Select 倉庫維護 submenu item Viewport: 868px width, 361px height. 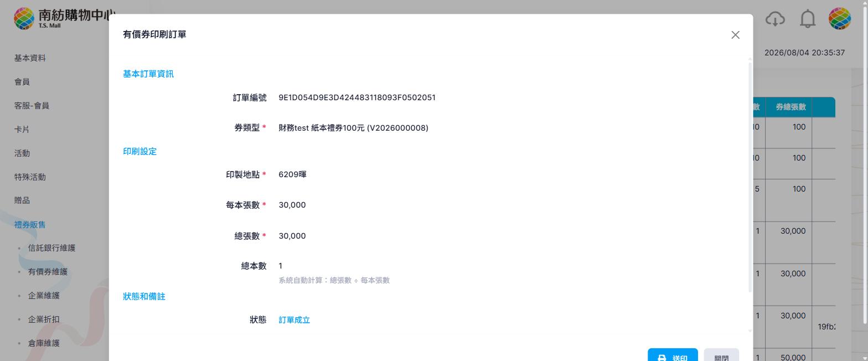click(44, 343)
